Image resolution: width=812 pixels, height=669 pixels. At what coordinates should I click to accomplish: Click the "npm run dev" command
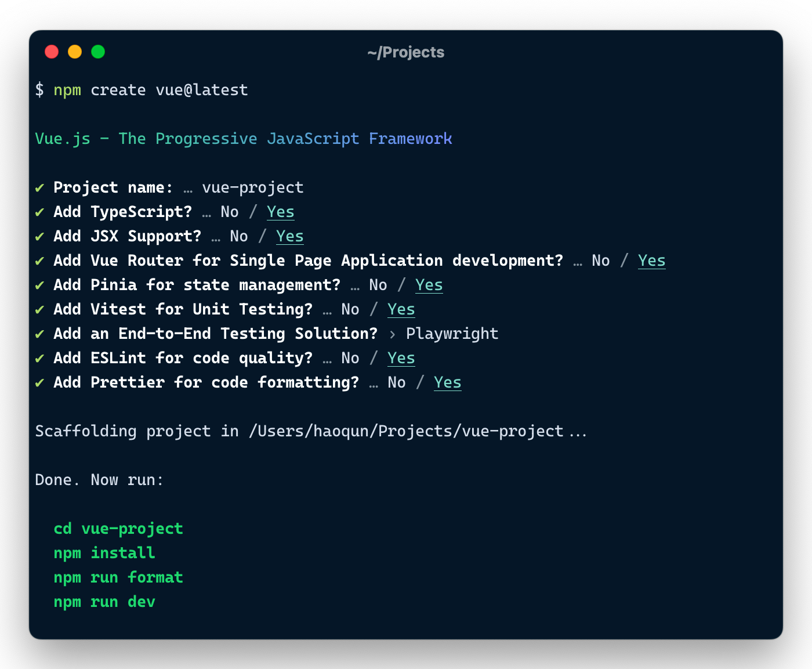click(x=104, y=602)
